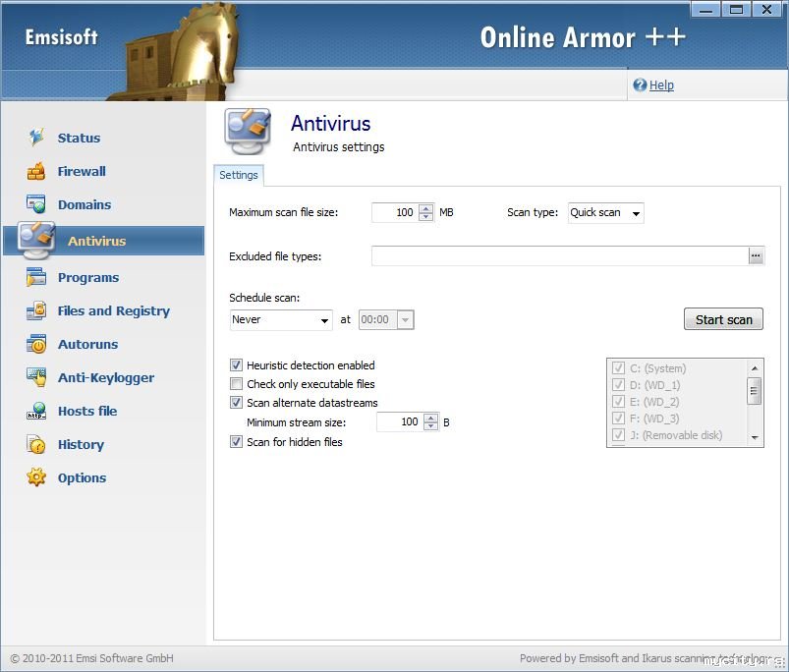Click the Excluded file types input field
The image size is (789, 672).
559,256
